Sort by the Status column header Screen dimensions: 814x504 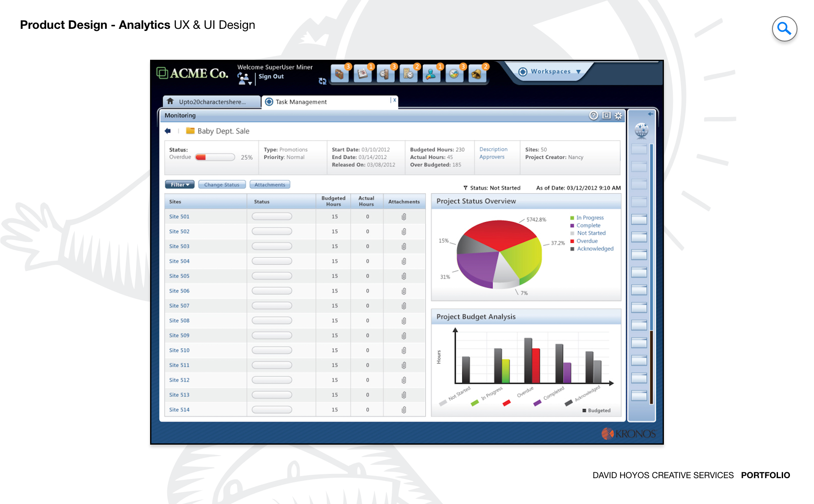(282, 201)
